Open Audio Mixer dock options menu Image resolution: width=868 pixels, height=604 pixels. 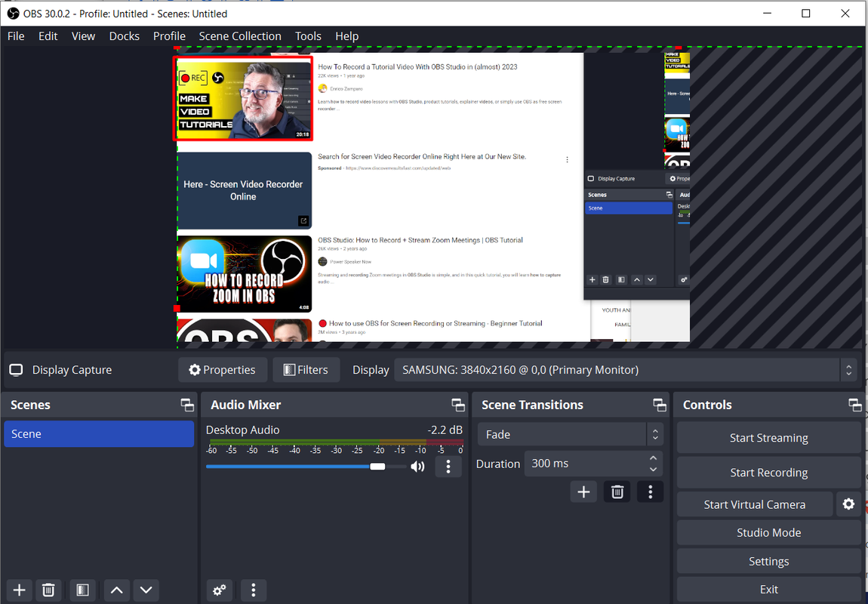click(x=254, y=590)
